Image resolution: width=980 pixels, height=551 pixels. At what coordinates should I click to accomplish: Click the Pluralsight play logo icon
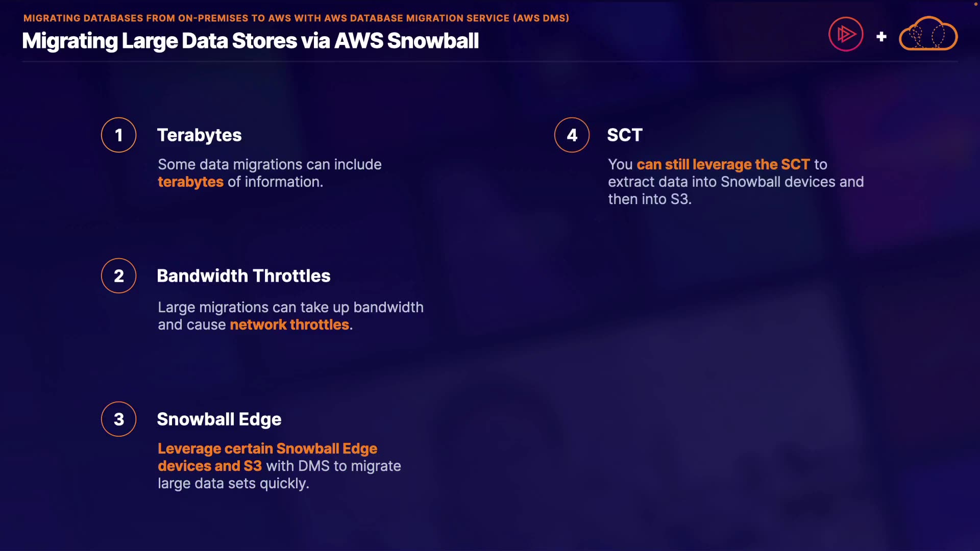(x=846, y=35)
